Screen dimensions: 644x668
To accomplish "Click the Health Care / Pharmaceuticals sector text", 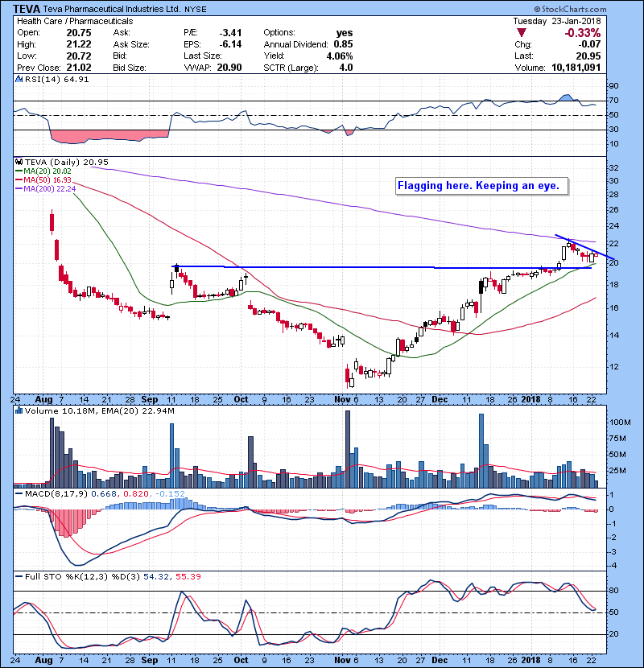I will coord(75,21).
